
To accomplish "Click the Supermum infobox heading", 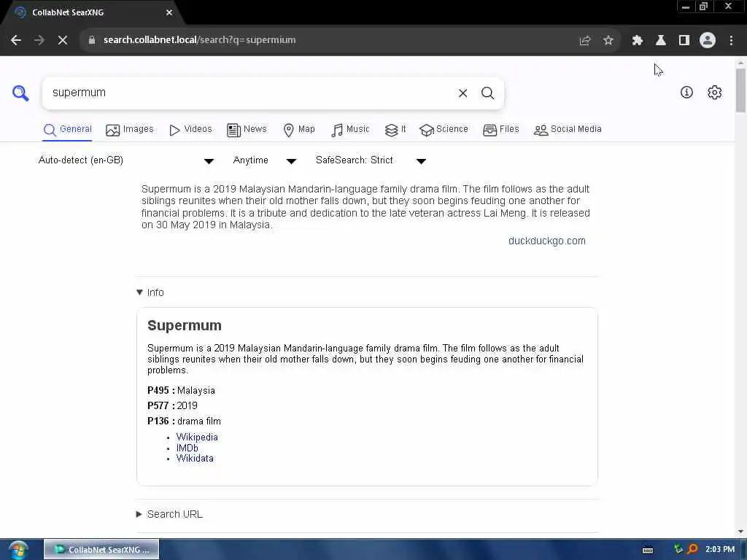I will pos(185,326).
